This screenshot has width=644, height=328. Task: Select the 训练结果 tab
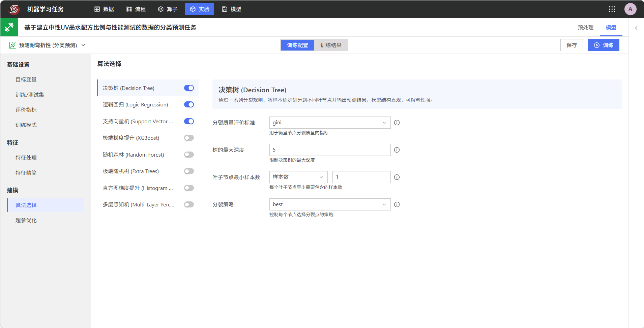(x=331, y=45)
